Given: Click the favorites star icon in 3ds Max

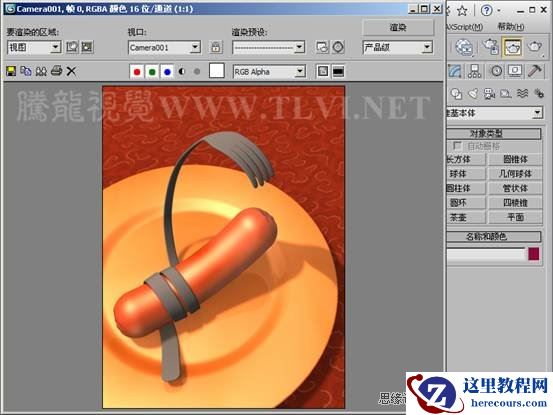Looking at the screenshot, I should click(x=462, y=11).
